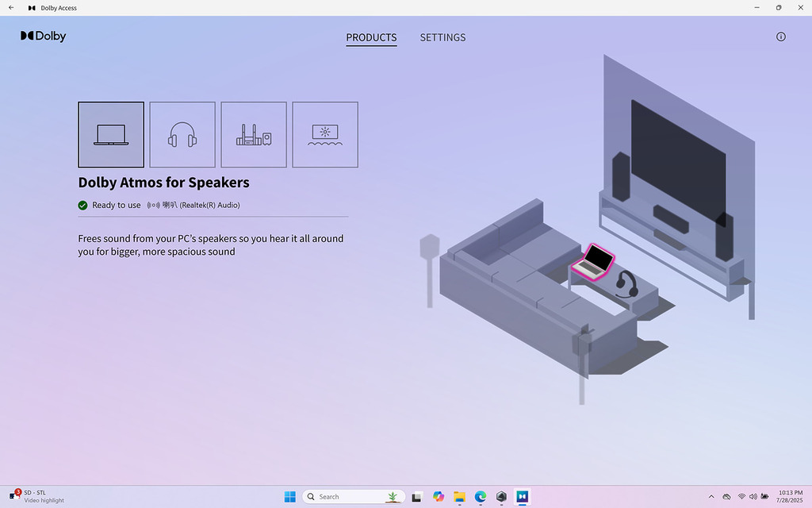
Task: Select the laptop speakers product tile
Action: 111,135
